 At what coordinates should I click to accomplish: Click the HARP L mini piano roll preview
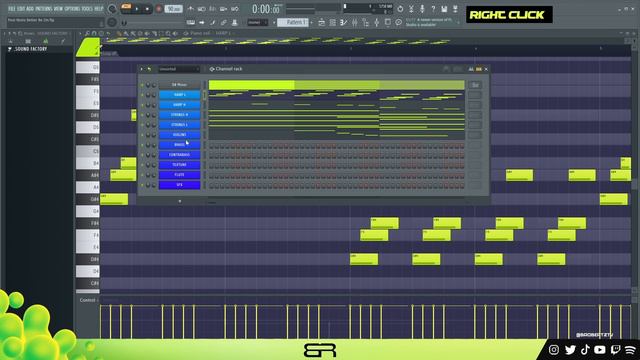pyautogui.click(x=336, y=95)
